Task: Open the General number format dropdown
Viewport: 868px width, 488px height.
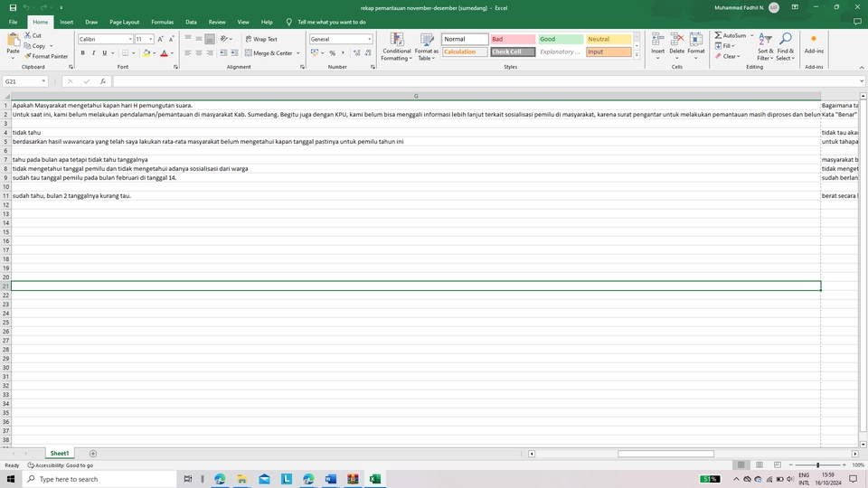Action: point(369,39)
